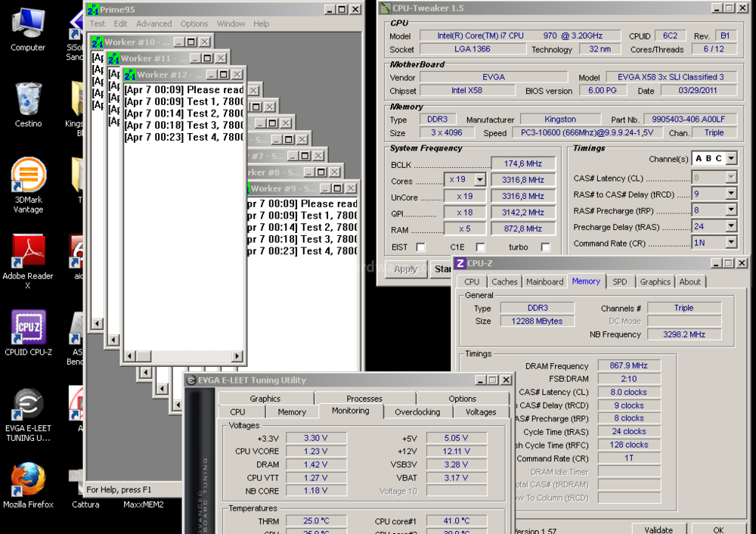Open the Cores multiplier x19 dropdown
The width and height of the screenshot is (756, 534).
tap(480, 179)
